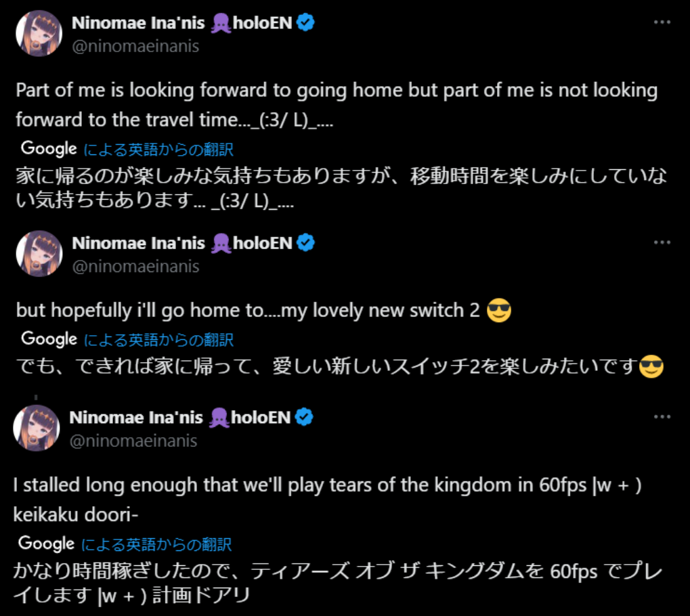Click the tweet text about 'tears of the kingdom'
Viewport: 690px width, 616px height.
point(328,500)
